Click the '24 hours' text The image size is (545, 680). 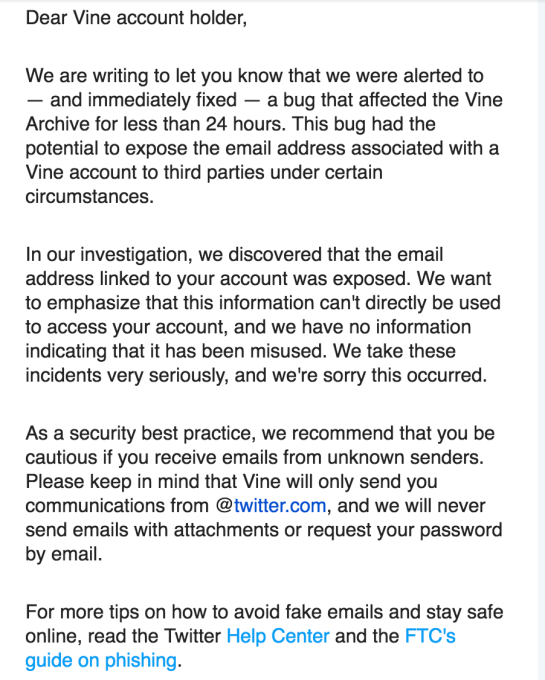click(x=245, y=124)
